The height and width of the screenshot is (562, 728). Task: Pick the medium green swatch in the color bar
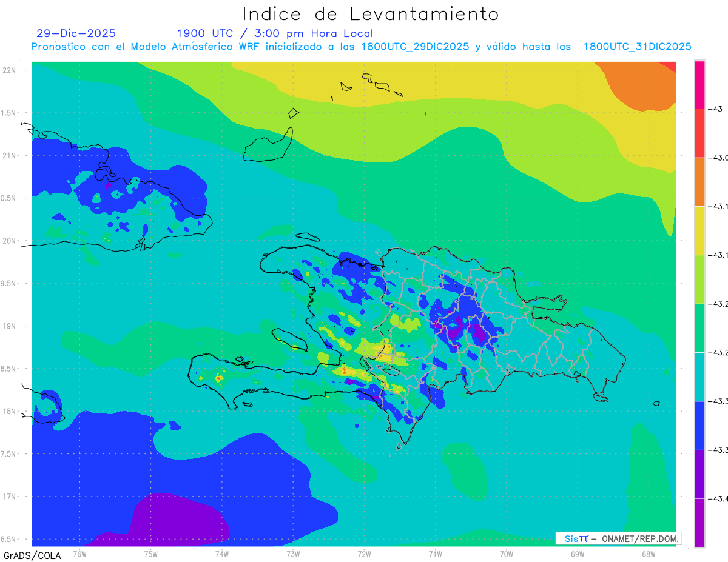(x=699, y=328)
